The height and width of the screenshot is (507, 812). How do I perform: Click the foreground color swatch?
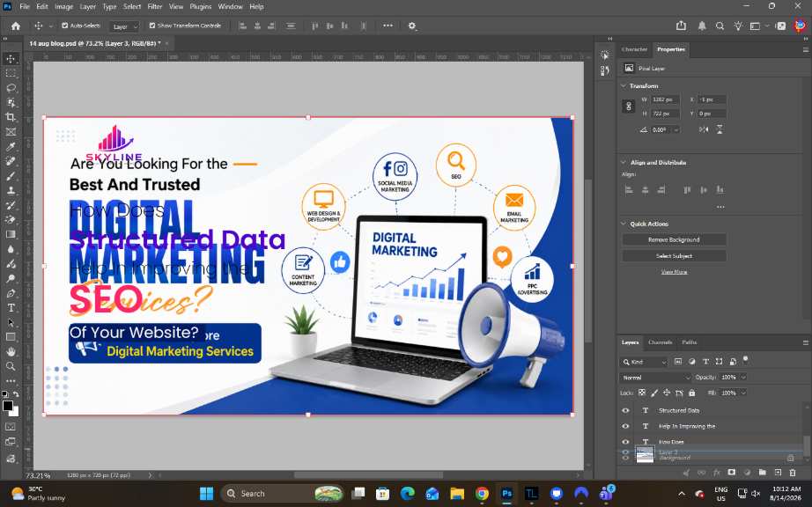tap(7, 406)
